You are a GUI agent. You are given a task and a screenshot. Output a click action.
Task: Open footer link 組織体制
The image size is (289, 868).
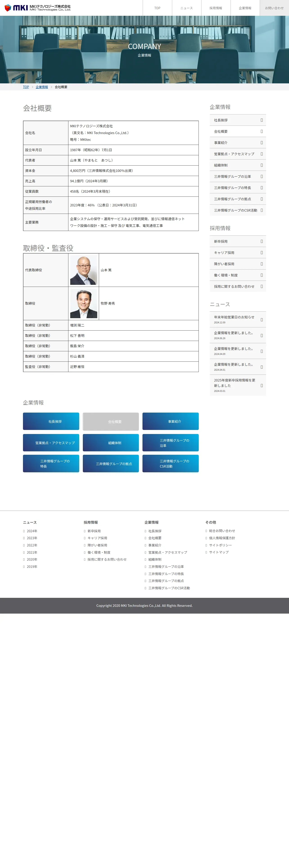pos(155,559)
